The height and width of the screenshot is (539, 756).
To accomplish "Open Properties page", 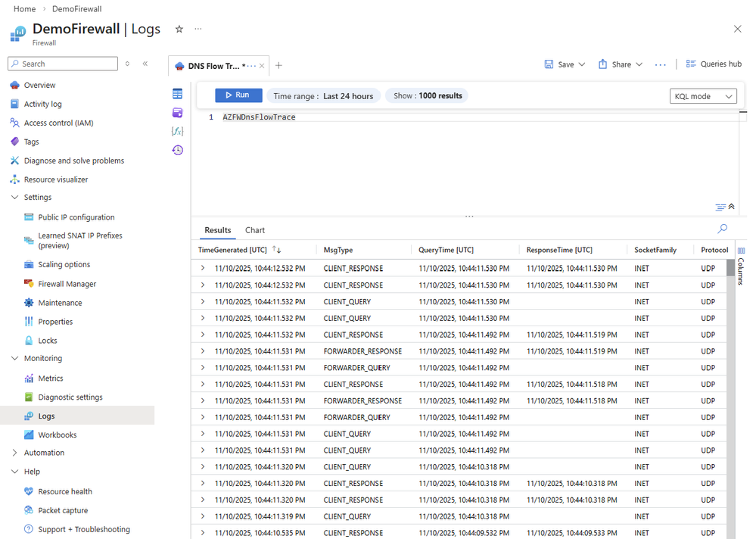I will coord(55,322).
